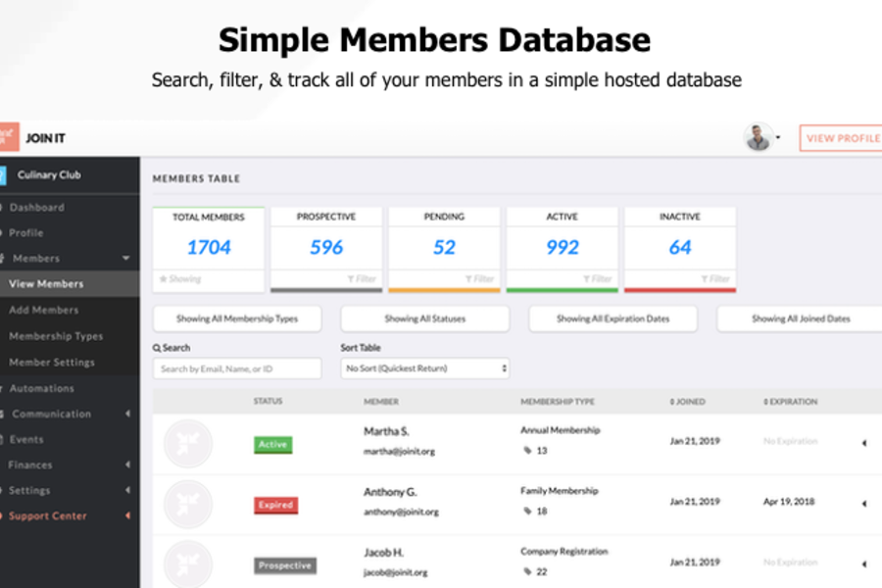
Task: Click the Prospective 596 count
Action: click(326, 247)
